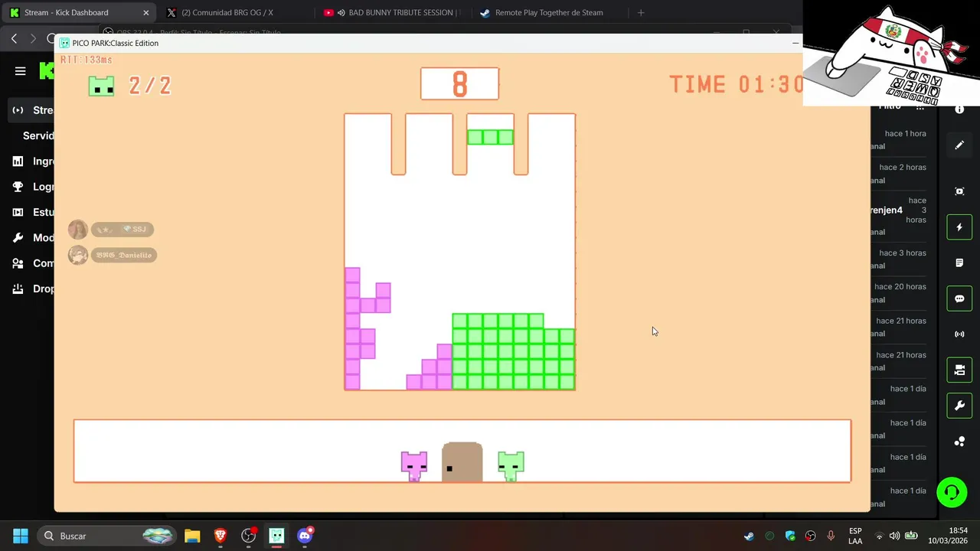Click the TIME 01:30 countdown
The image size is (980, 551).
(736, 84)
